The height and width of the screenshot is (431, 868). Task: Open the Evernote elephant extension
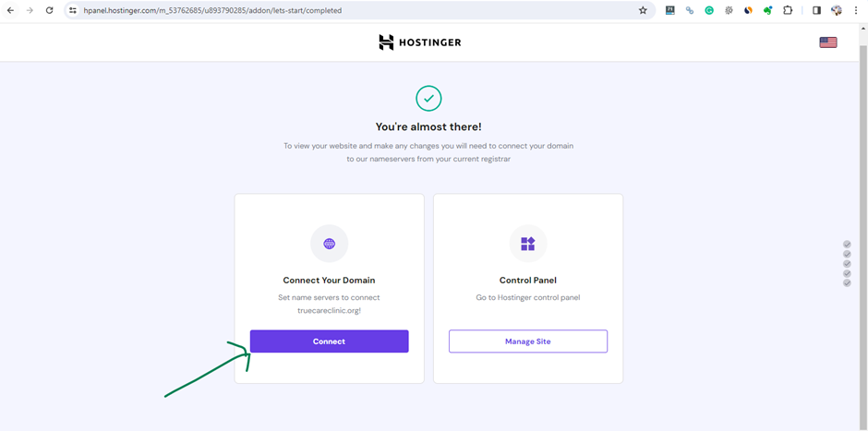click(x=767, y=10)
